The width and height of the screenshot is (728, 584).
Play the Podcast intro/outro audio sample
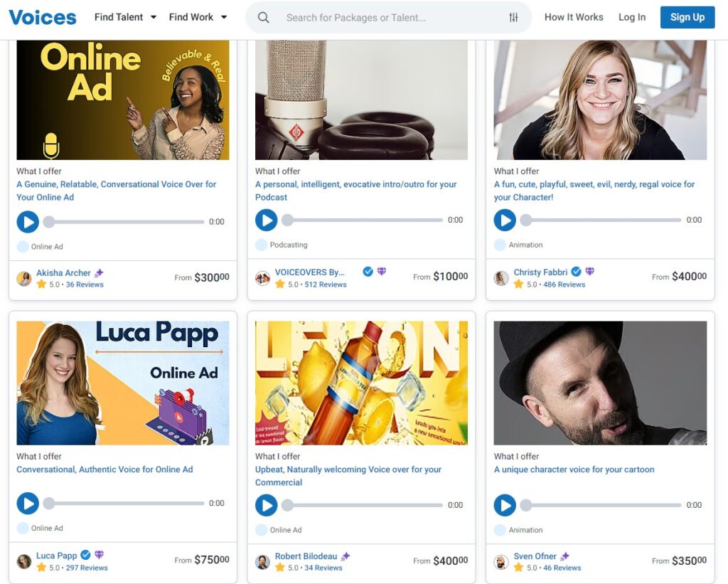pos(267,220)
